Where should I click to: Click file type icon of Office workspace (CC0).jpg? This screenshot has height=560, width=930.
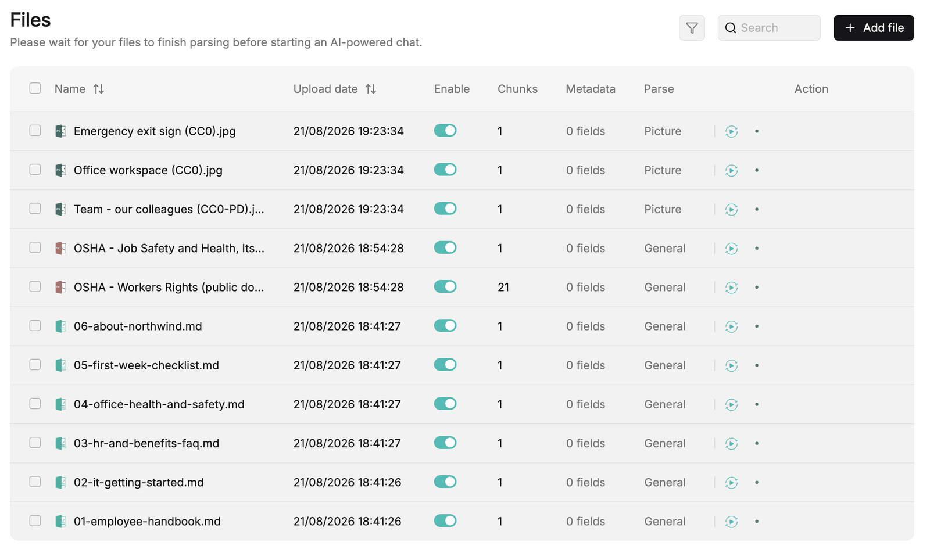(60, 170)
